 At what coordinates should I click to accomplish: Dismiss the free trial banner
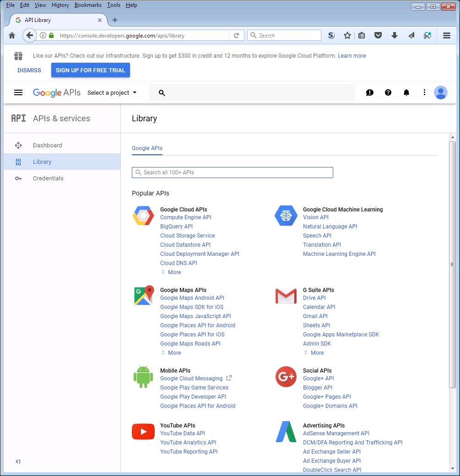29,70
